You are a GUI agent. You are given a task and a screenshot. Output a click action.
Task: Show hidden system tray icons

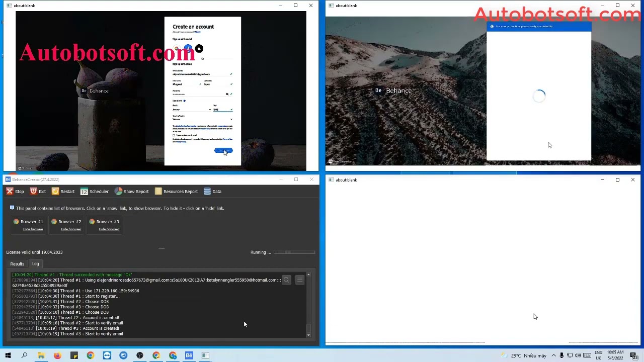pyautogui.click(x=553, y=355)
